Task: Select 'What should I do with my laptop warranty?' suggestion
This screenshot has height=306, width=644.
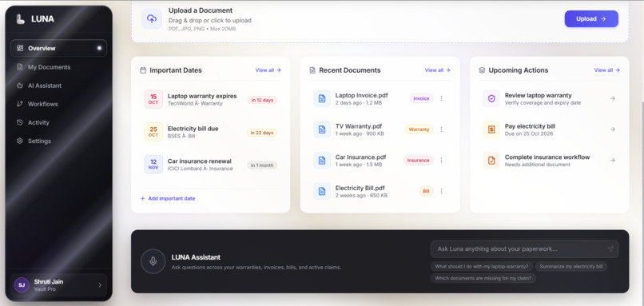Action: coord(481,267)
